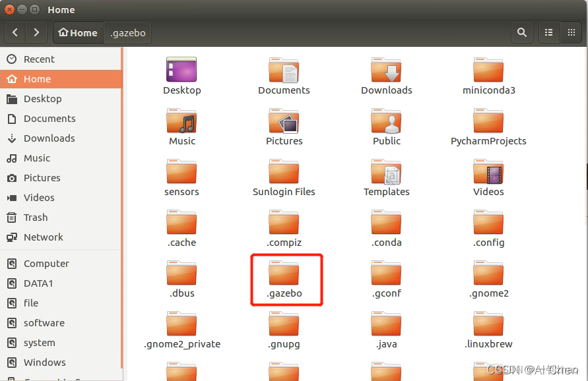
Task: Open the search magnifier button
Action: (x=522, y=32)
